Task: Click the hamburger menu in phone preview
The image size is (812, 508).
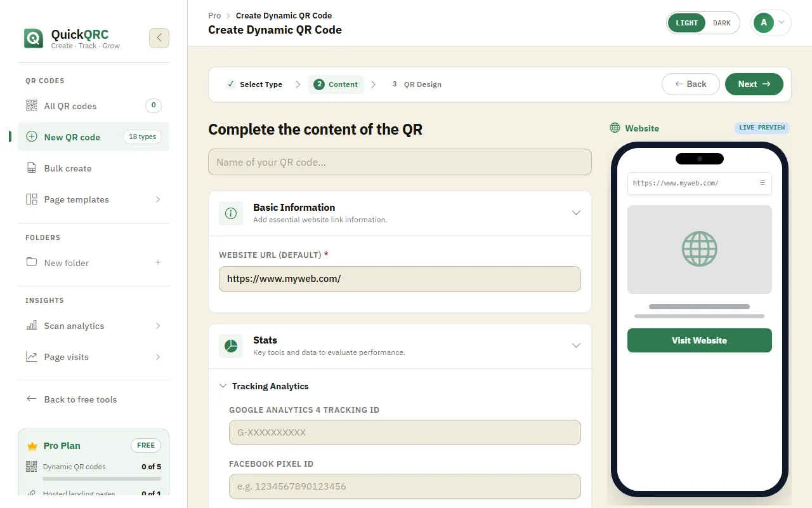Action: (763, 183)
